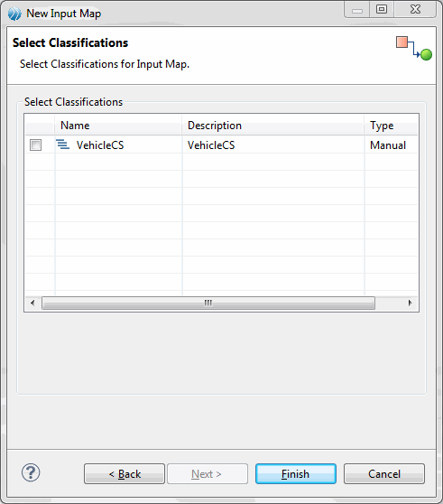Viewport: 443px width, 504px height.
Task: Sort by the Description column header
Action: 272,126
